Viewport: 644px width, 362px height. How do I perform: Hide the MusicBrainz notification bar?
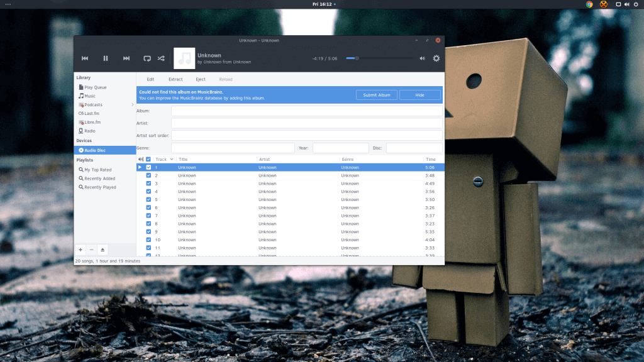tap(419, 95)
